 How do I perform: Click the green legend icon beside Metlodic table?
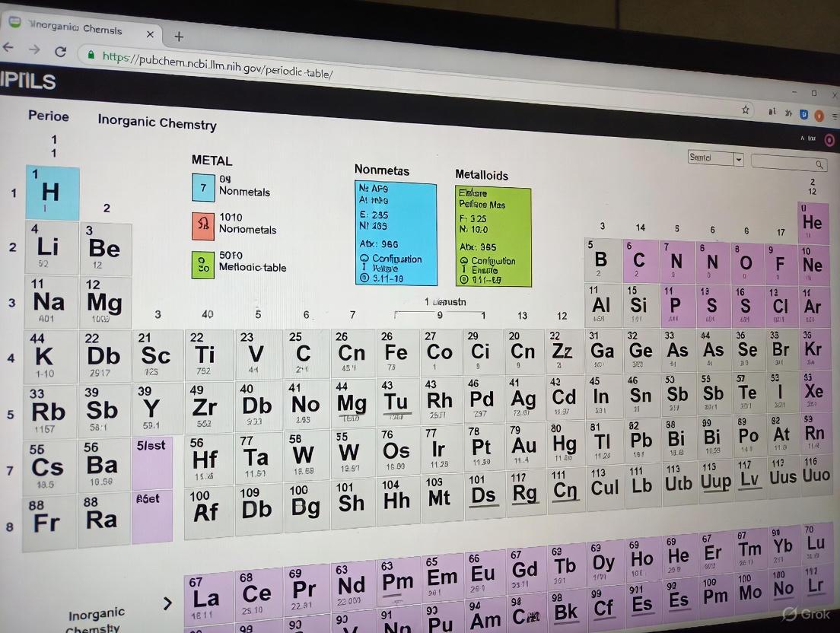pyautogui.click(x=203, y=264)
